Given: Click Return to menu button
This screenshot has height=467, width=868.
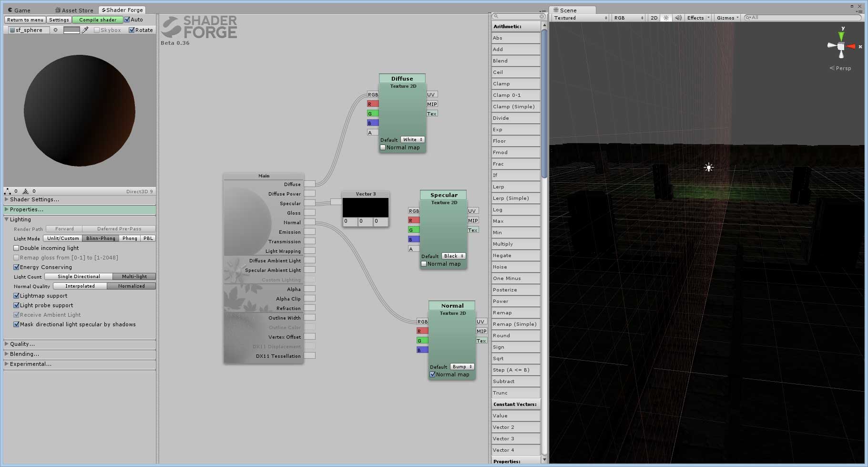Looking at the screenshot, I should (x=25, y=20).
